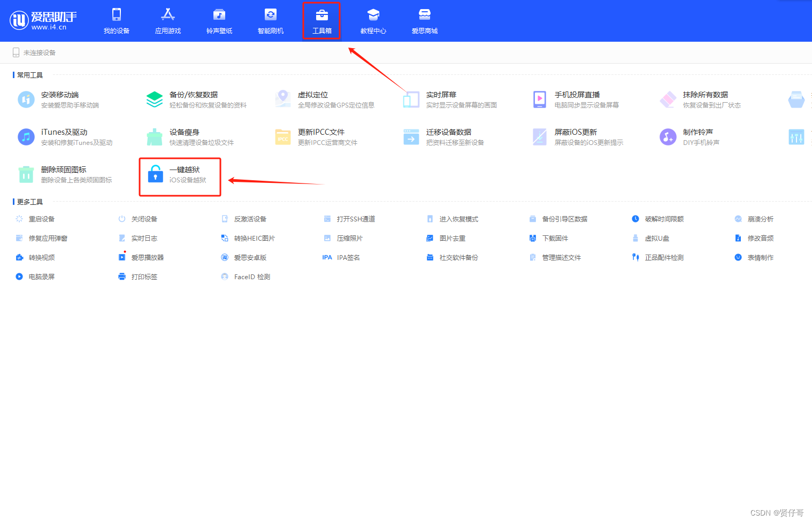The width and height of the screenshot is (812, 522).
Task: Open 删除顽固图标 tool icon
Action: (x=26, y=174)
